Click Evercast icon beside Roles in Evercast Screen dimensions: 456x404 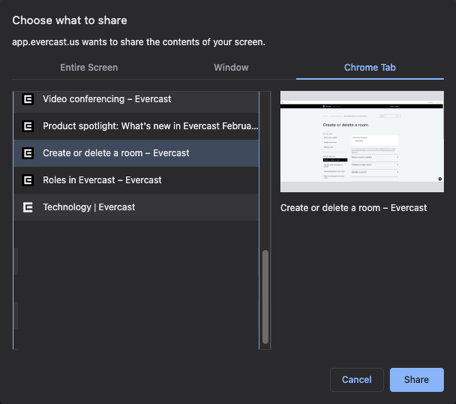point(28,180)
